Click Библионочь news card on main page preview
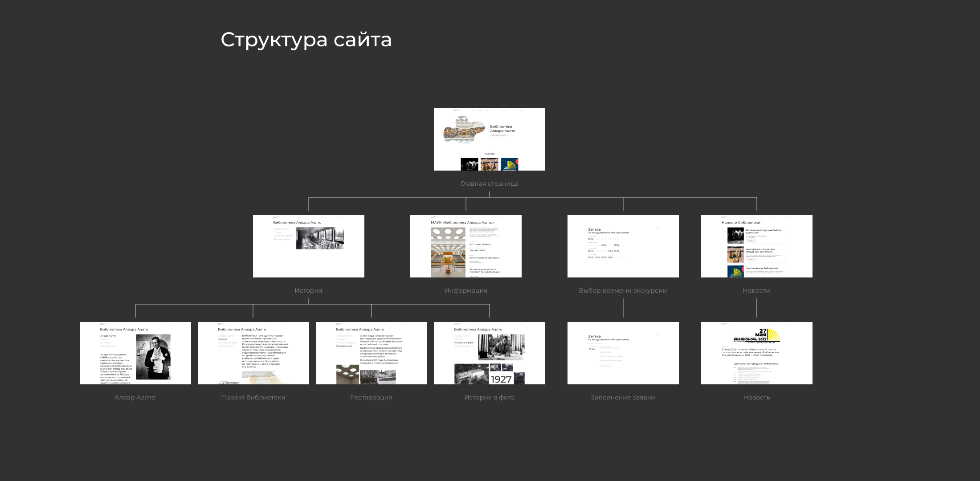 point(509,164)
